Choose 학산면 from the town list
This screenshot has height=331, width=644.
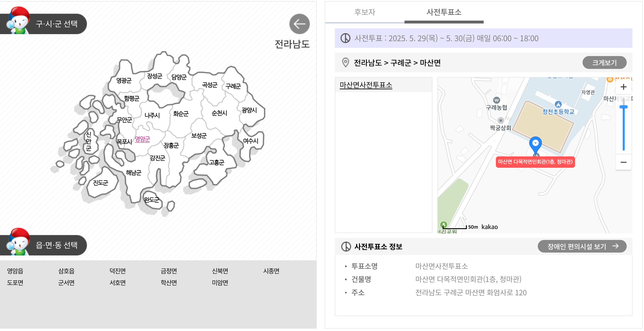[x=169, y=282]
